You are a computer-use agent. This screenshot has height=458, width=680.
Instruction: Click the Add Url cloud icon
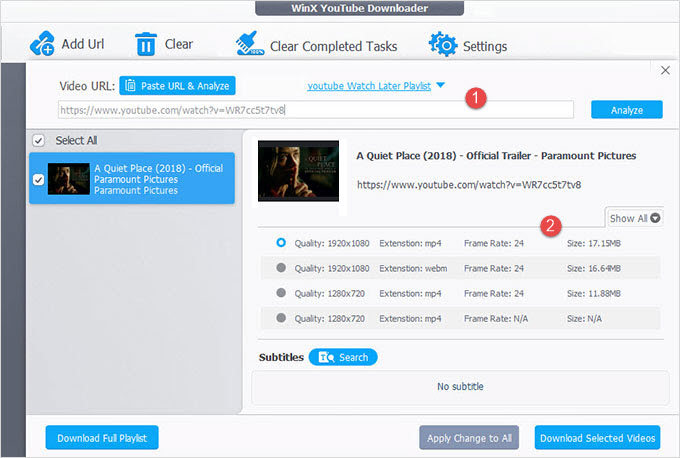(x=42, y=43)
